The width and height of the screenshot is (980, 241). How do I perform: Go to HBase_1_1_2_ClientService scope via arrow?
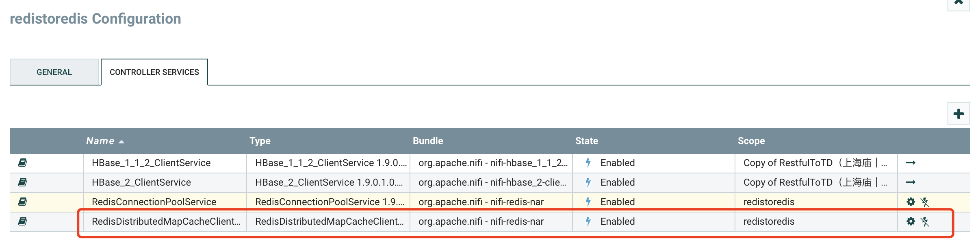click(x=911, y=163)
